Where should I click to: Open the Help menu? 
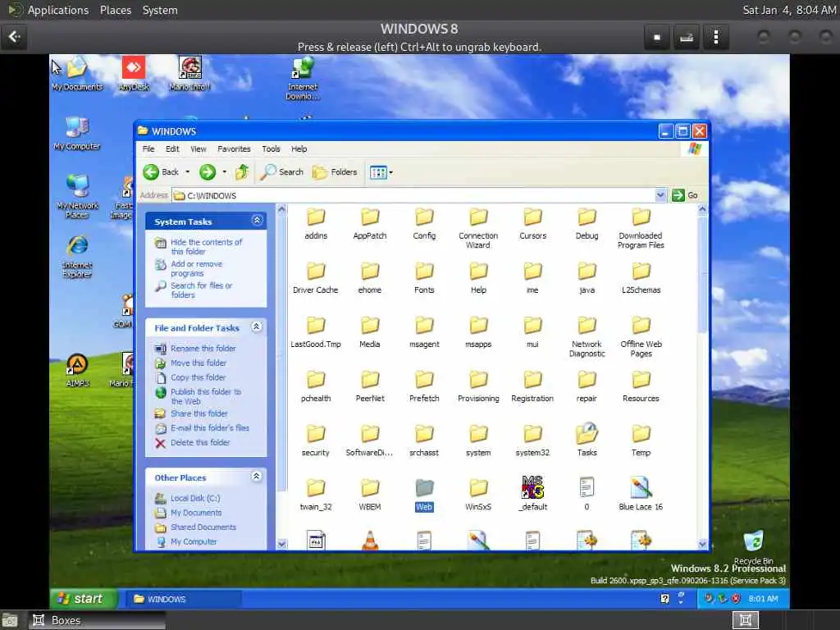tap(299, 149)
